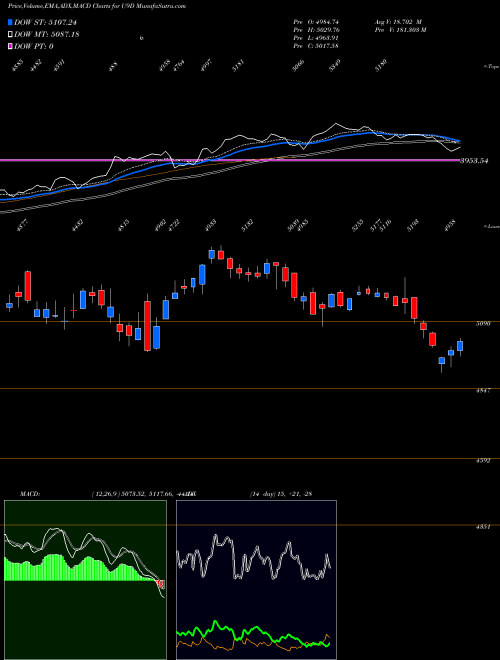
Task: Click the last blue candlestick on the right
Action: [x=460, y=346]
